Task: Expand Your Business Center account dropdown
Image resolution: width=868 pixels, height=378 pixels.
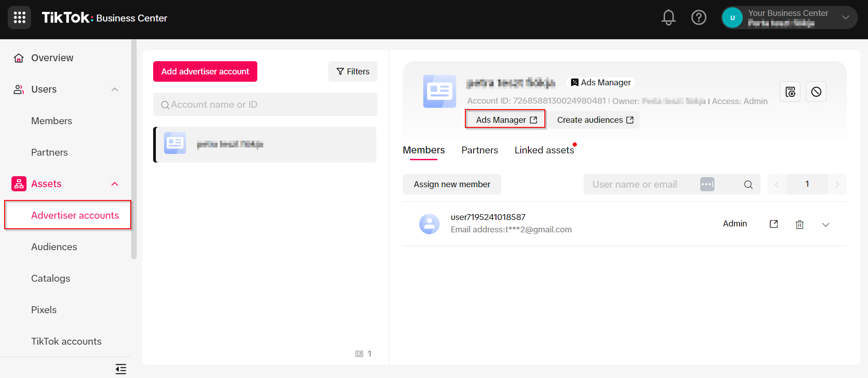Action: [x=846, y=17]
